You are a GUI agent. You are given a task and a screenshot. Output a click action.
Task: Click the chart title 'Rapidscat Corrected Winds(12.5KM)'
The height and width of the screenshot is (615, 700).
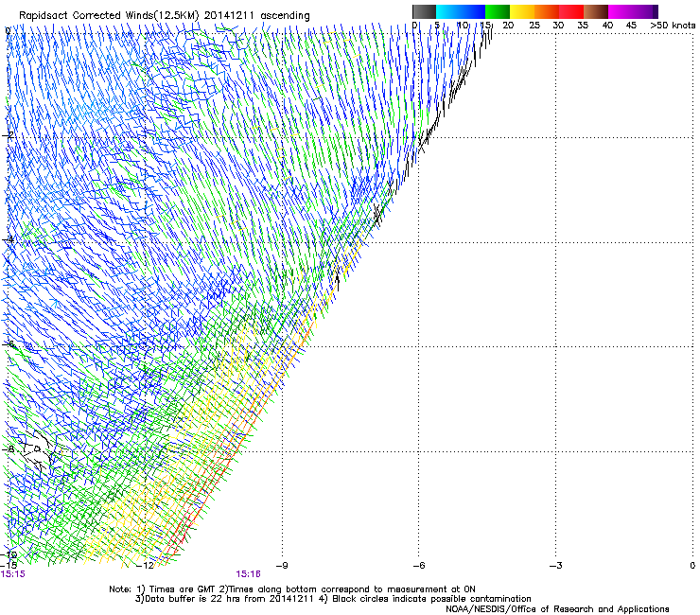109,16
